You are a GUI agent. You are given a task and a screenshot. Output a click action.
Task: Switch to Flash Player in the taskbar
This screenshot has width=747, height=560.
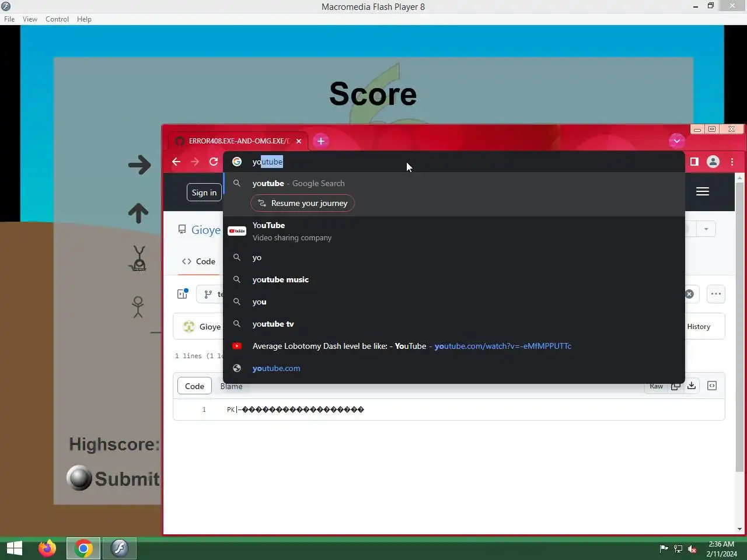(120, 548)
